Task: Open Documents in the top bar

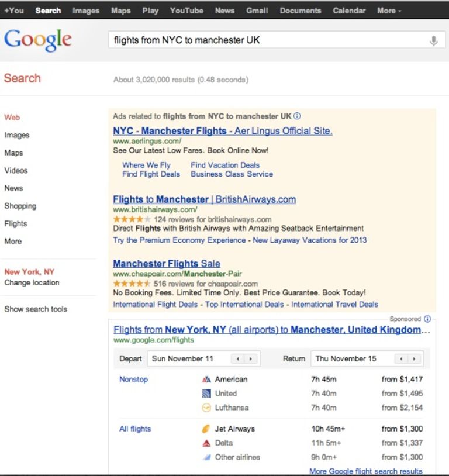Action: pyautogui.click(x=301, y=11)
